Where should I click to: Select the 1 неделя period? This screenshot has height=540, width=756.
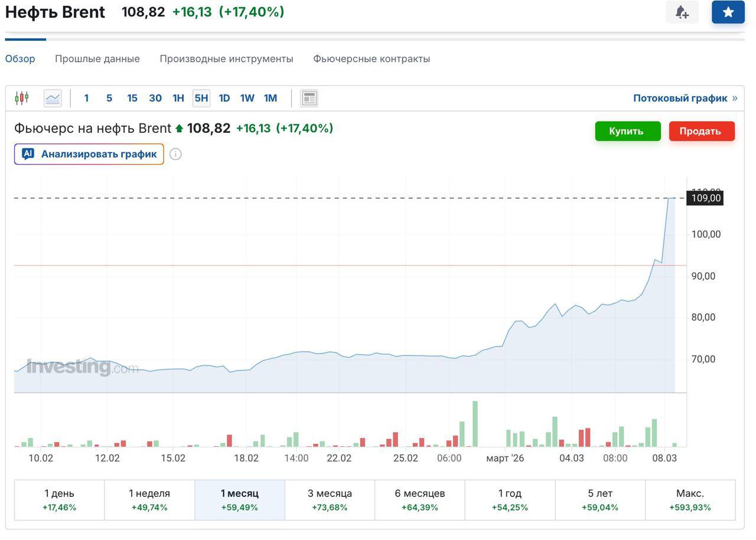(x=149, y=499)
